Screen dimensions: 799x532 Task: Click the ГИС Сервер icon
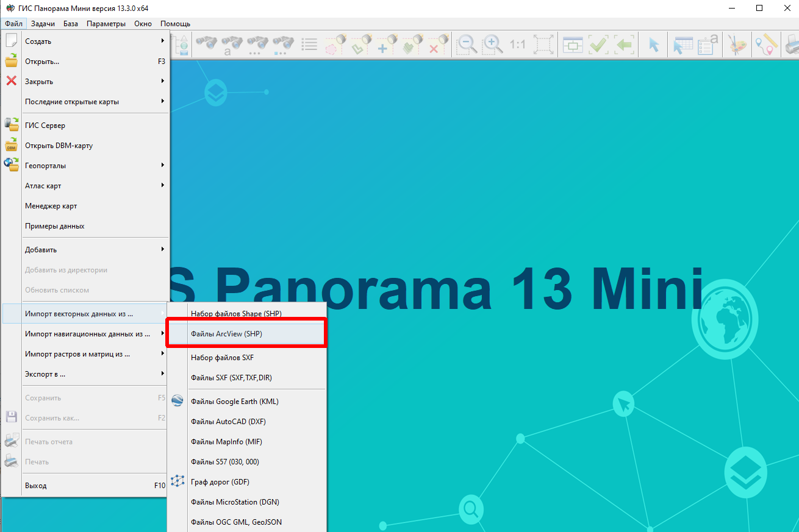pos(12,124)
